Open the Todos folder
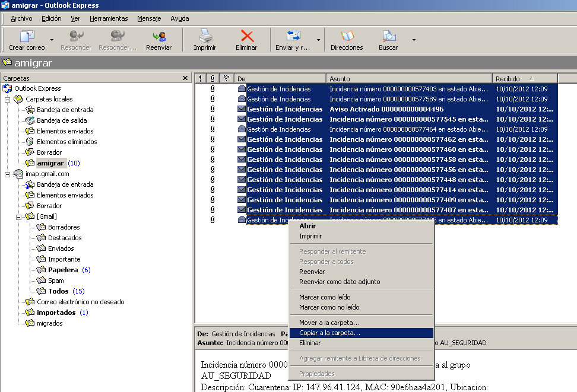 coord(58,291)
